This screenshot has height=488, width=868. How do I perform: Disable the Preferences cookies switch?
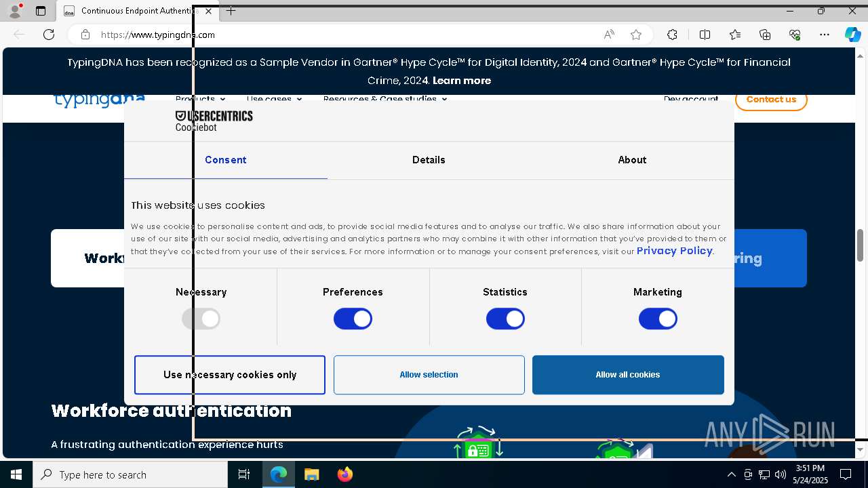click(353, 319)
